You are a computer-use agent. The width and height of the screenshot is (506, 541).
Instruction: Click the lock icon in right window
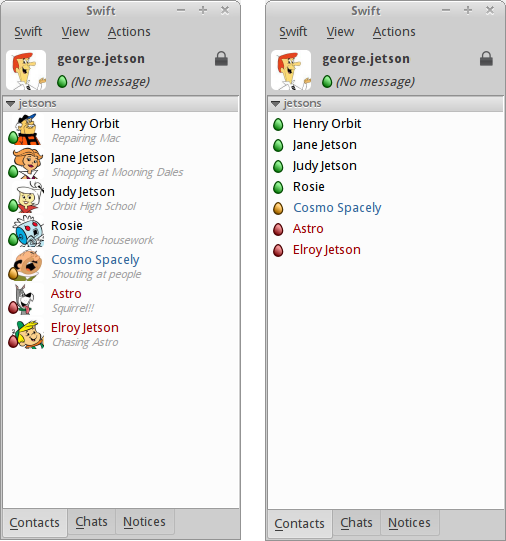point(486,59)
